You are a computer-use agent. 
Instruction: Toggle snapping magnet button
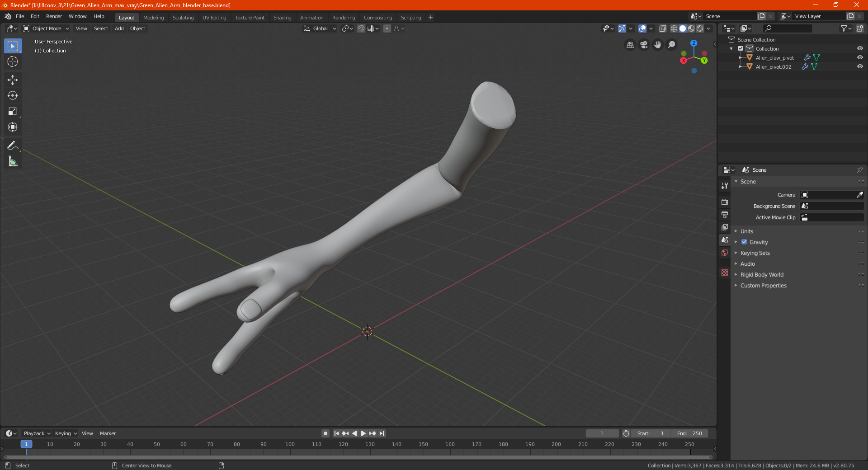coord(361,28)
